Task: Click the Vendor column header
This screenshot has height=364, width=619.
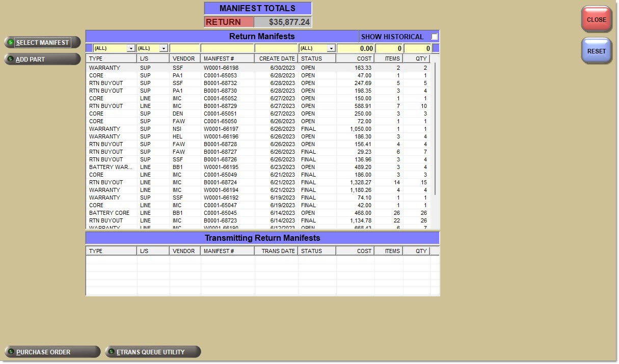Action: (x=184, y=59)
